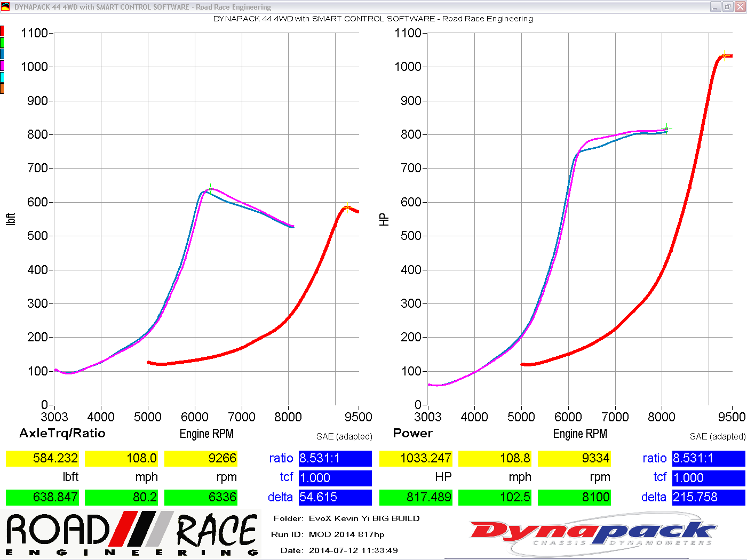Select the red run color swatch
747x560 pixels.
tap(2, 31)
